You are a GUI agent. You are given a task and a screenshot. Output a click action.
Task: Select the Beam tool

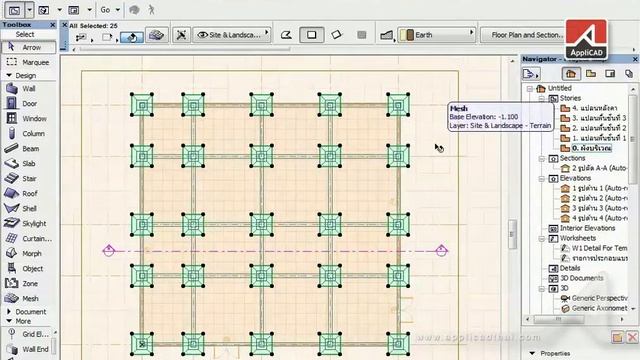pos(29,149)
